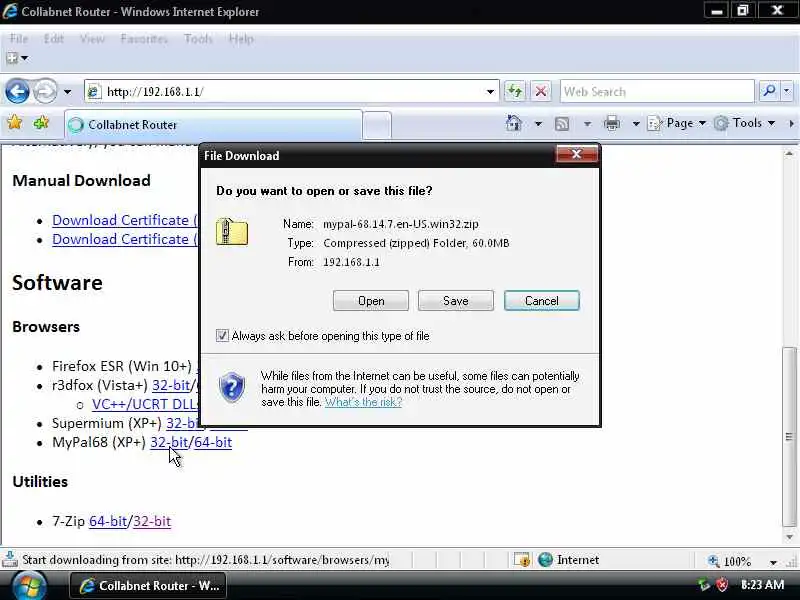Viewport: 800px width, 600px height.
Task: Click second Download Certificate link
Action: 124,239
